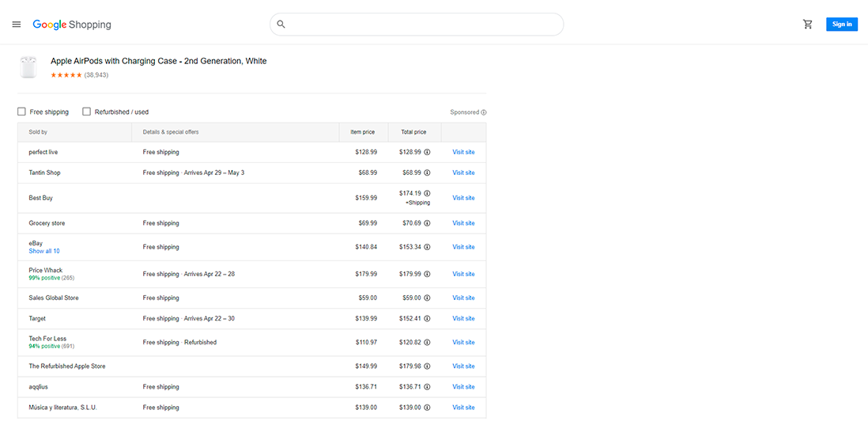Click the Google Shopping logo
Image resolution: width=868 pixels, height=425 pixels.
tap(72, 25)
